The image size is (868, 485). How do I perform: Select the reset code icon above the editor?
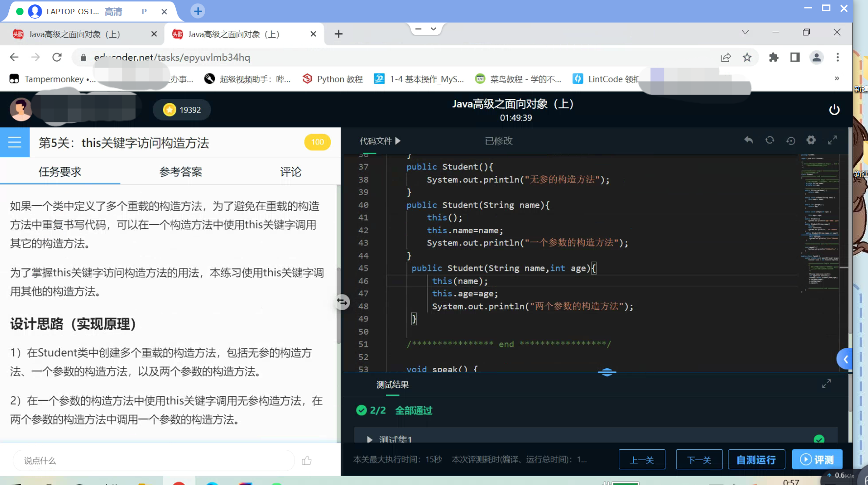(x=770, y=141)
